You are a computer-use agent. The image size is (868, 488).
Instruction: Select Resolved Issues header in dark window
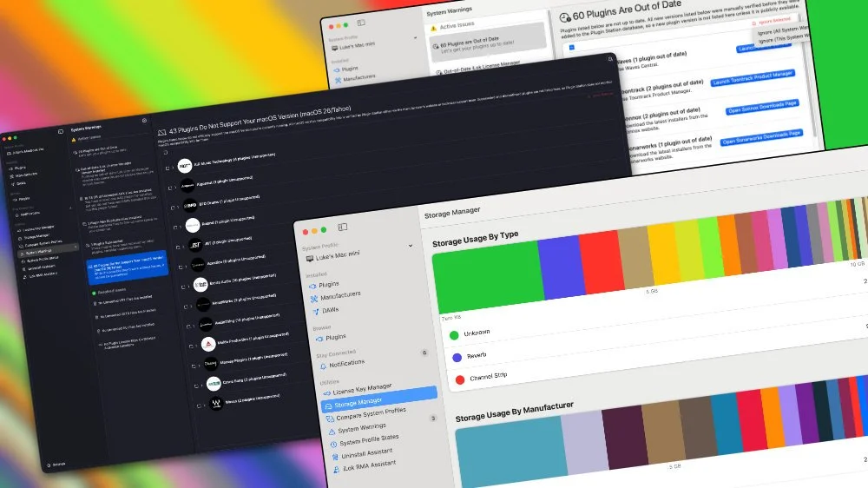pyautogui.click(x=109, y=291)
